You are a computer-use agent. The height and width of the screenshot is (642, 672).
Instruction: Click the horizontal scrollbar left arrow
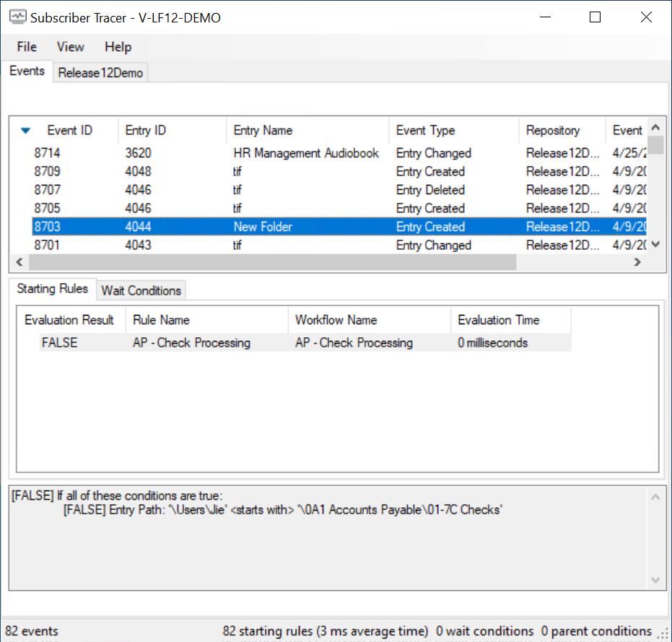coord(19,262)
